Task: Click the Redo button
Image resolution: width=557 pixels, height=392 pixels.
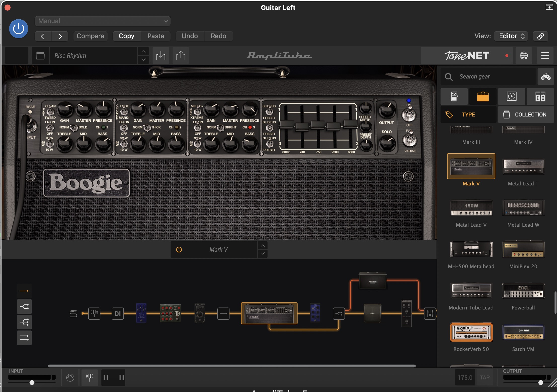Action: click(x=218, y=36)
